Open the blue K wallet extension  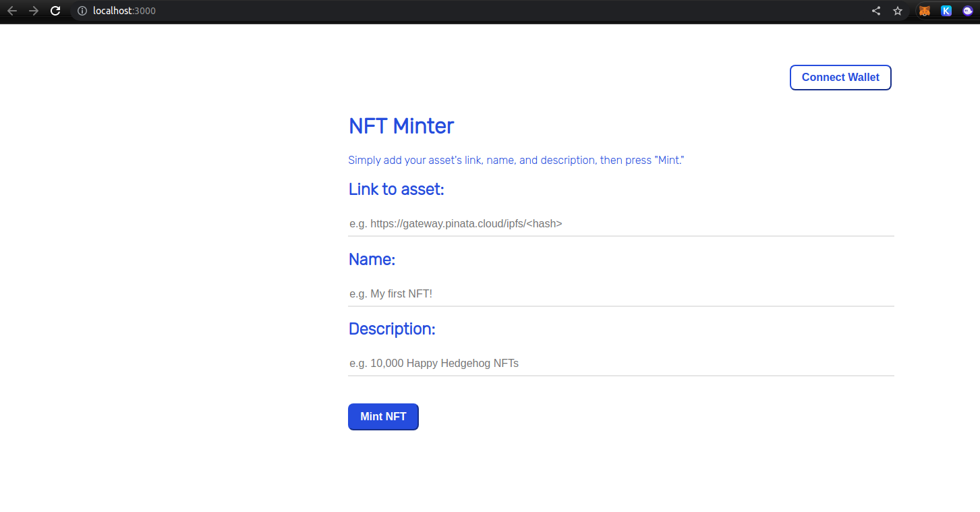(946, 11)
